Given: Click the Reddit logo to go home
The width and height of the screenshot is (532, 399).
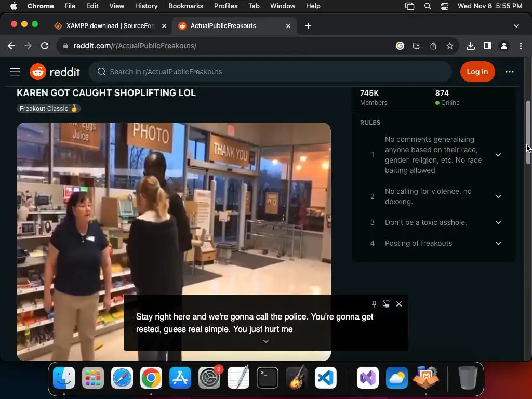Looking at the screenshot, I should pyautogui.click(x=55, y=72).
